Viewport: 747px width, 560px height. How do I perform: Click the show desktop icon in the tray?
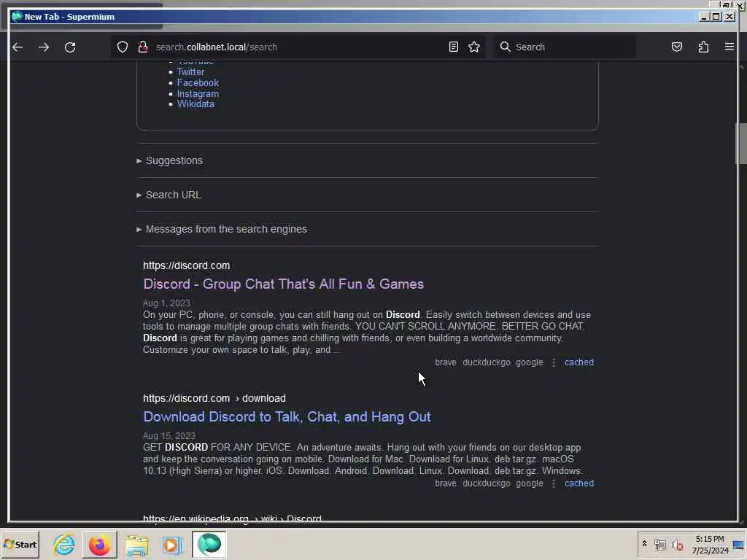pyautogui.click(x=738, y=545)
